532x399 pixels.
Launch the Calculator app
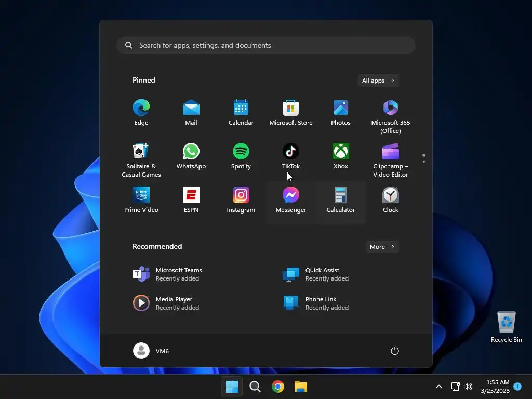point(341,200)
